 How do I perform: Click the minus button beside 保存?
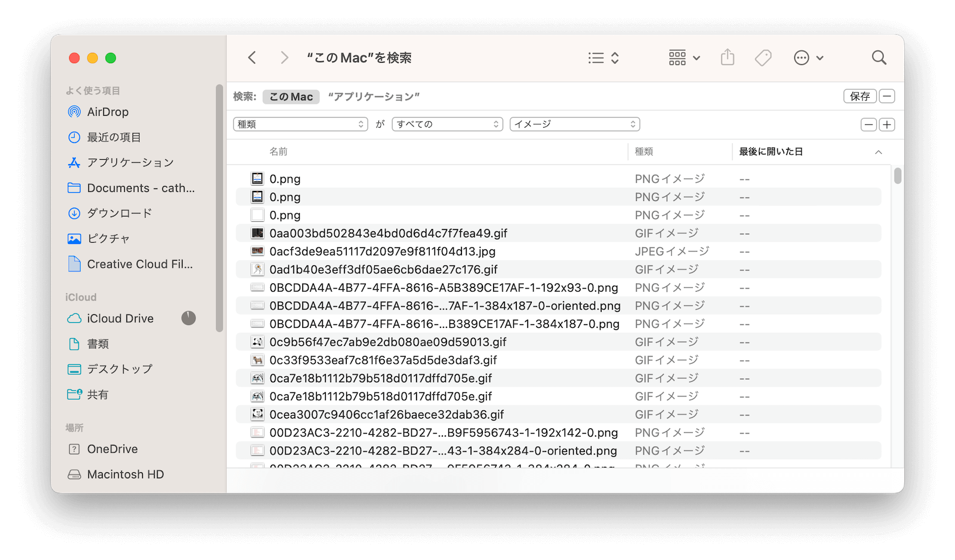click(887, 96)
